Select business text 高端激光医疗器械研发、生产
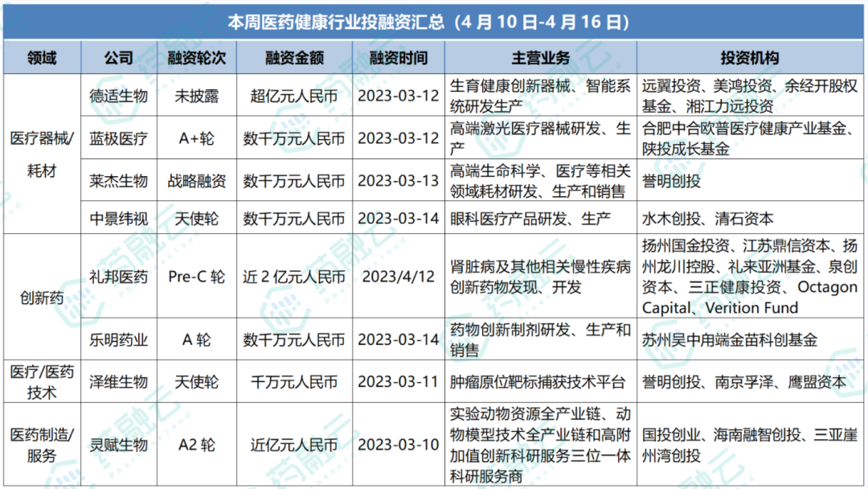 (x=540, y=138)
